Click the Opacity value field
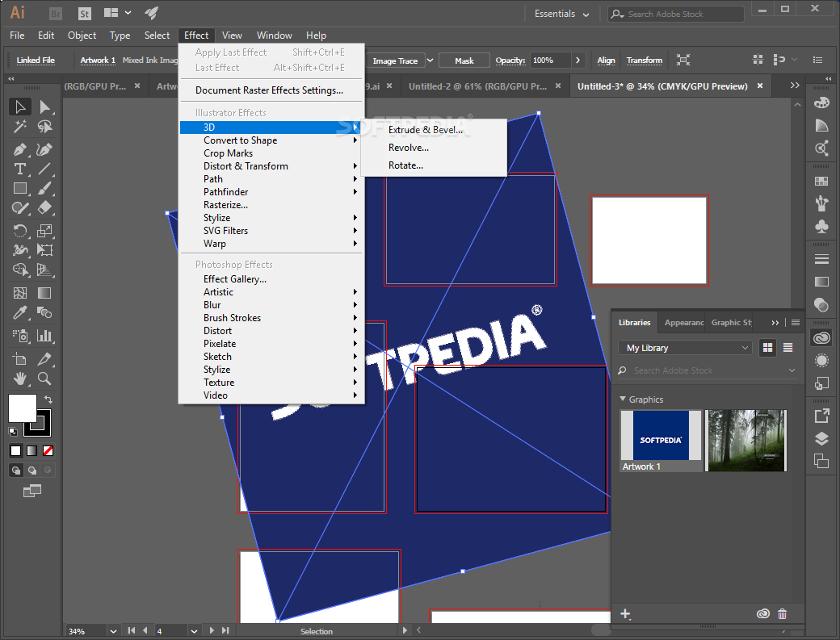Screen dimensions: 840x640 (x=550, y=61)
